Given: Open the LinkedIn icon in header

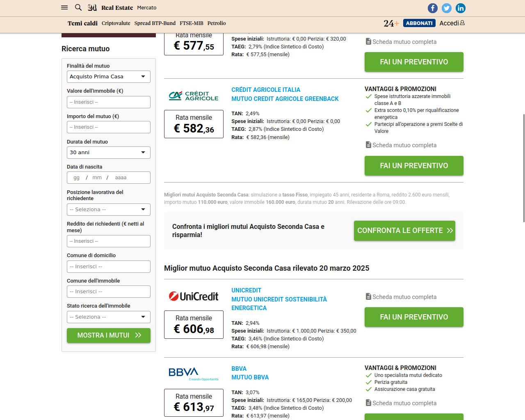Looking at the screenshot, I should point(461,8).
